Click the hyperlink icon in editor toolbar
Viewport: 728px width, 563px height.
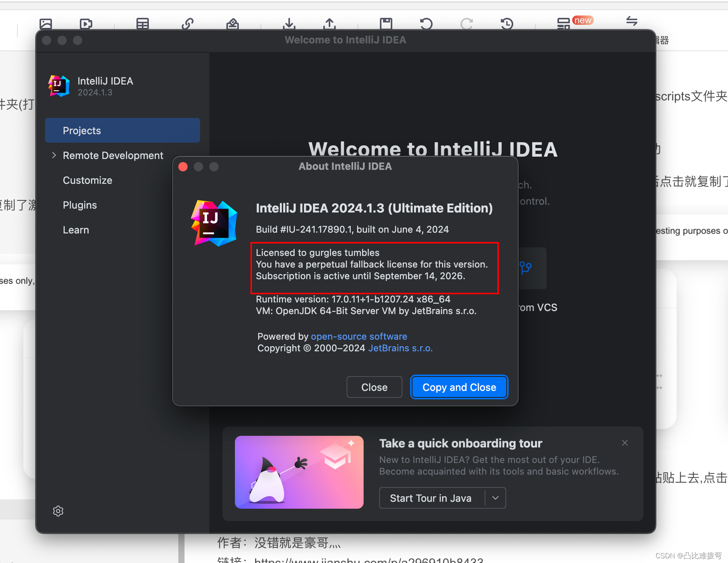click(188, 24)
